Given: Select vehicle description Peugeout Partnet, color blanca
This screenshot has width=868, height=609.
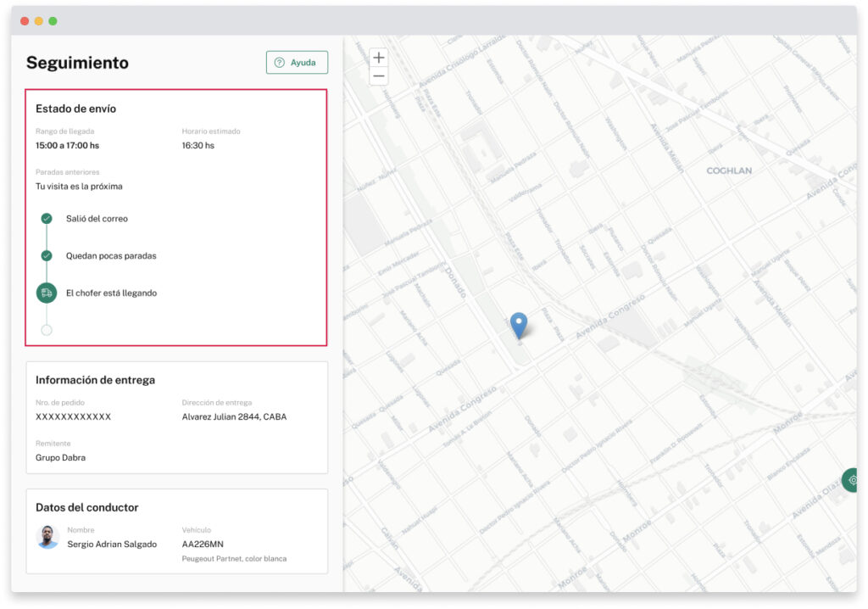Looking at the screenshot, I should click(234, 559).
